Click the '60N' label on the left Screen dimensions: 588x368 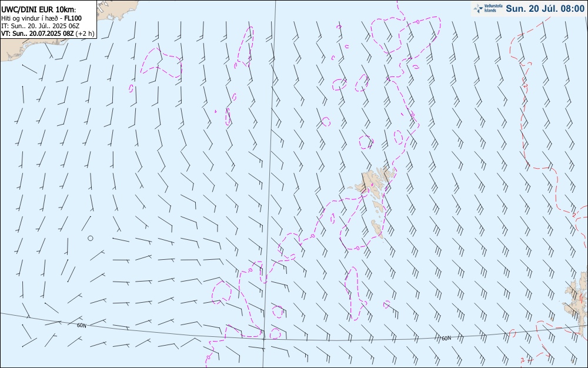81,326
